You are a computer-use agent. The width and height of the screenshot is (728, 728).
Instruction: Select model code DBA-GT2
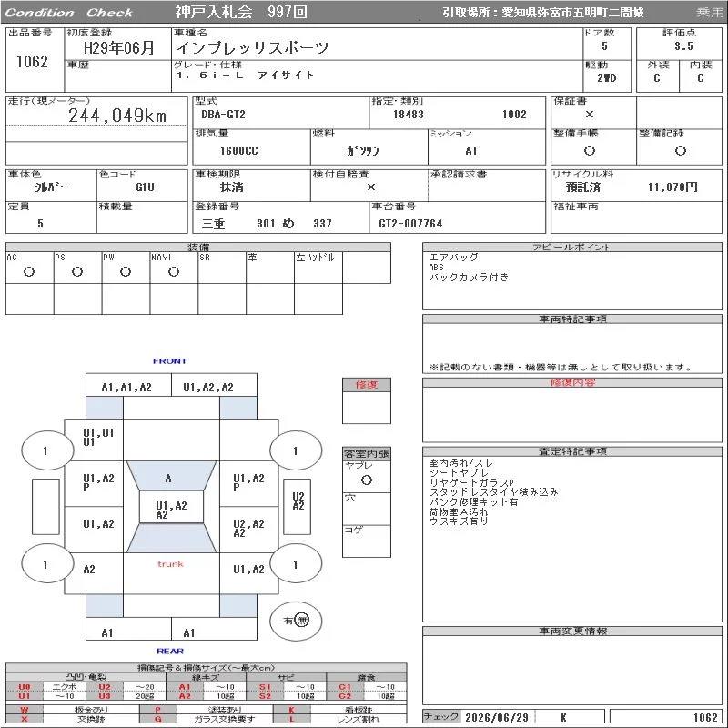[223, 115]
